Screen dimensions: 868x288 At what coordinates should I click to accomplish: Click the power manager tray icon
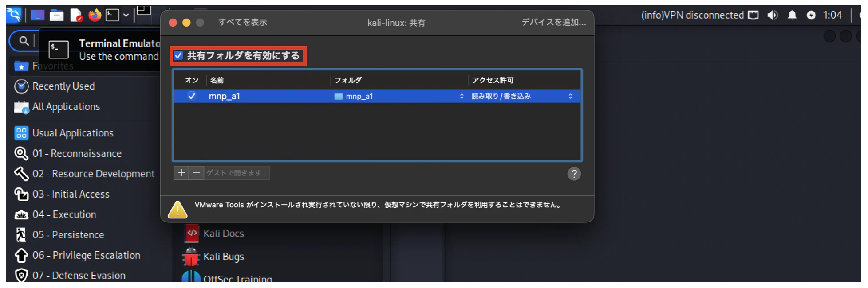point(811,15)
